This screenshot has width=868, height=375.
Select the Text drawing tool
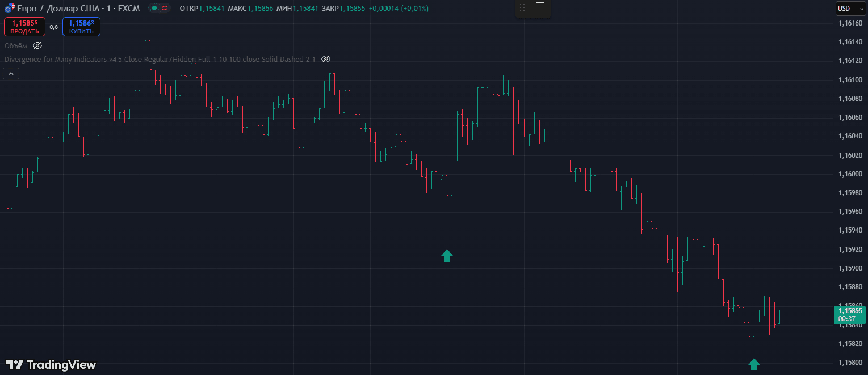pos(540,8)
